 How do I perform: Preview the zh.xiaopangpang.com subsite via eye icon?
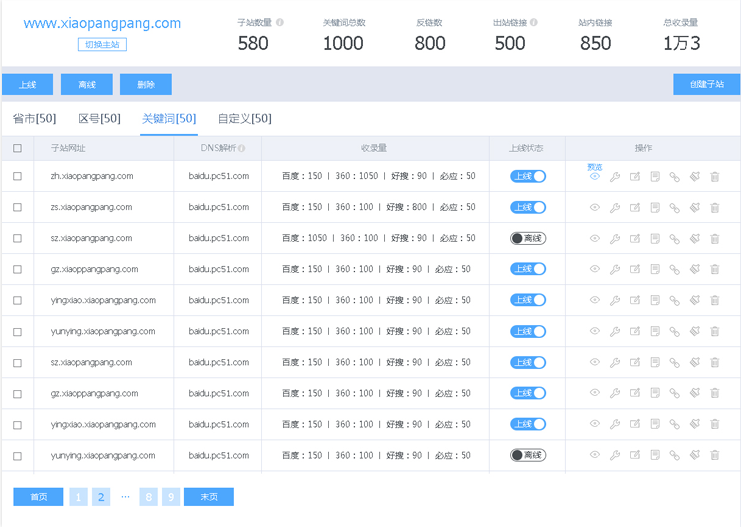click(x=595, y=177)
